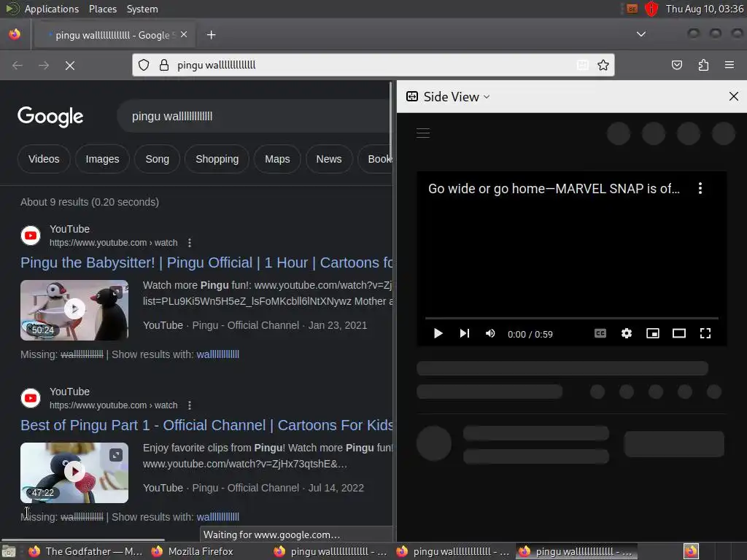The width and height of the screenshot is (747, 560).
Task: Open the Places menu
Action: (x=102, y=9)
